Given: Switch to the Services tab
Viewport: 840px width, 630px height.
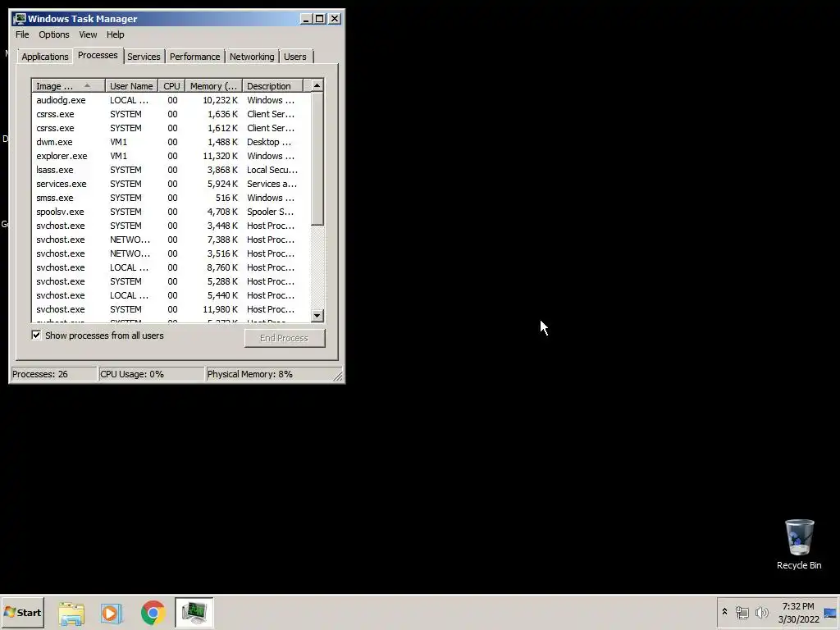Looking at the screenshot, I should [x=144, y=57].
